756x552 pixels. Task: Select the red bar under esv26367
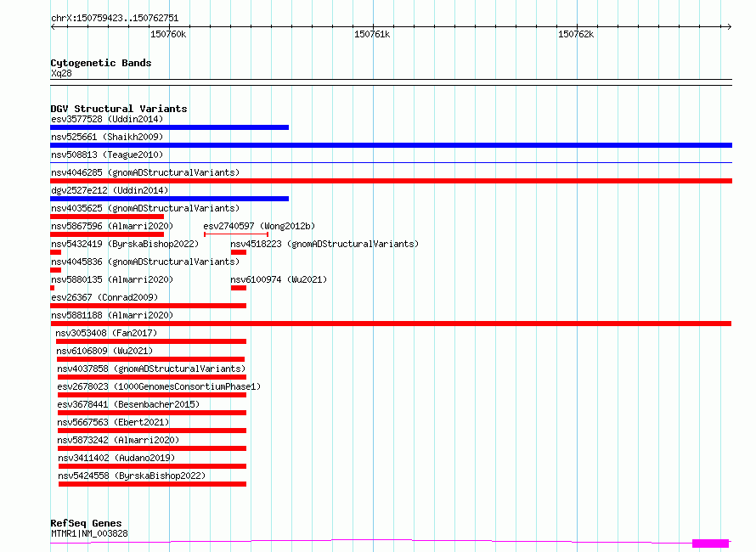[x=148, y=306]
